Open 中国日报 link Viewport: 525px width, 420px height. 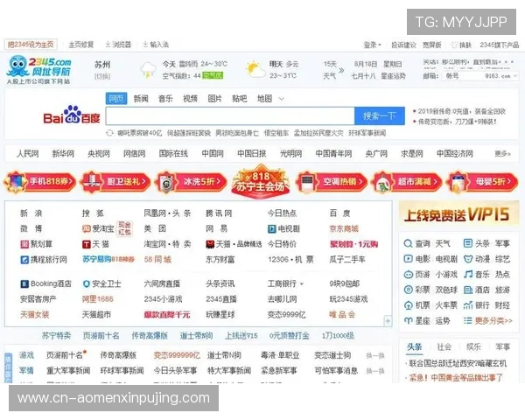251,154
